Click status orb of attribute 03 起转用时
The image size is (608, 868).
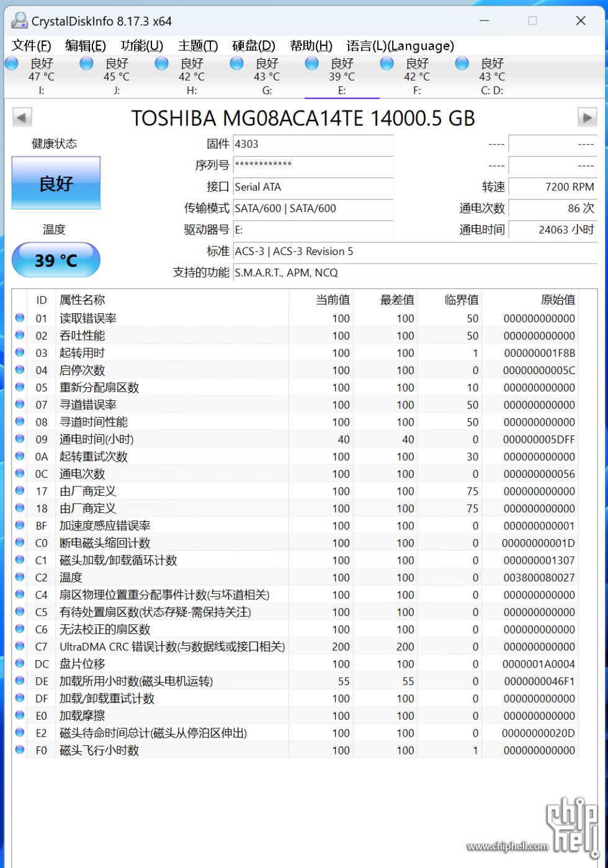[20, 352]
